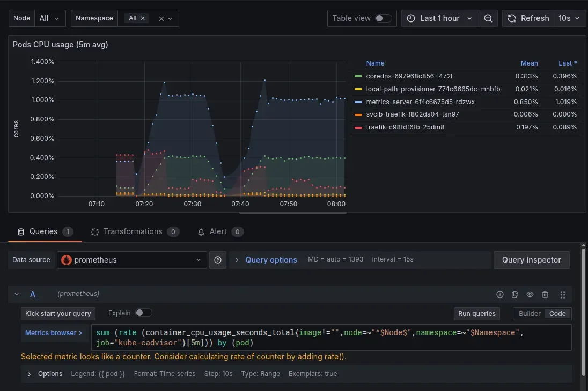Viewport: 588px width, 391px height.
Task: Click Kick start your query
Action: pos(58,313)
